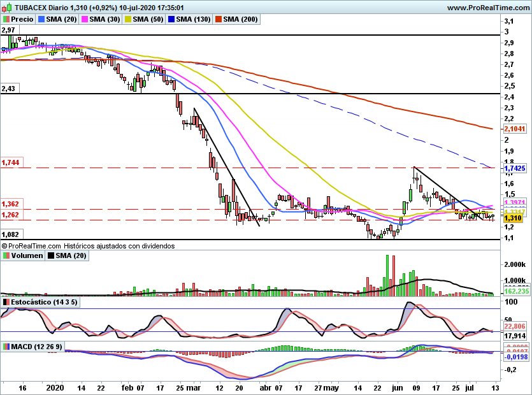Click the may date axis label
This screenshot has height=395, width=532.
tap(331, 388)
